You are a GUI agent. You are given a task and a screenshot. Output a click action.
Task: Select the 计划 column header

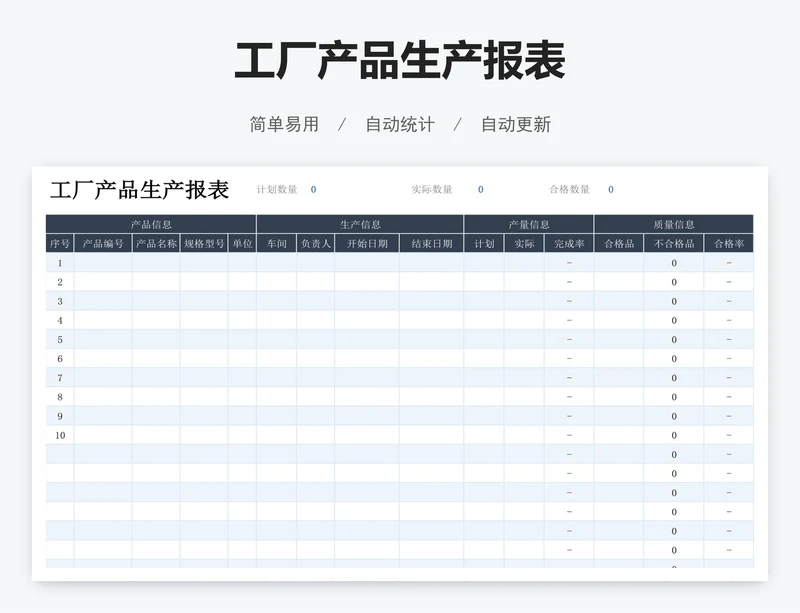point(484,243)
